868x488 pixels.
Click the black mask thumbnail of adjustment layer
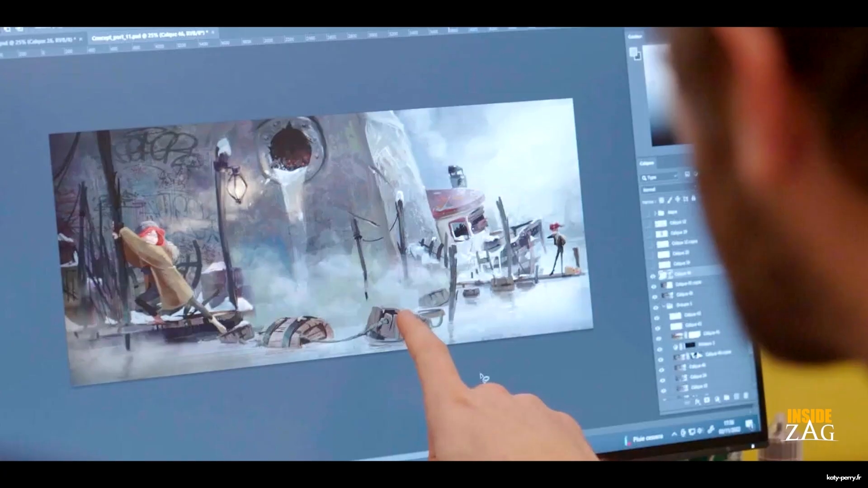[690, 345]
